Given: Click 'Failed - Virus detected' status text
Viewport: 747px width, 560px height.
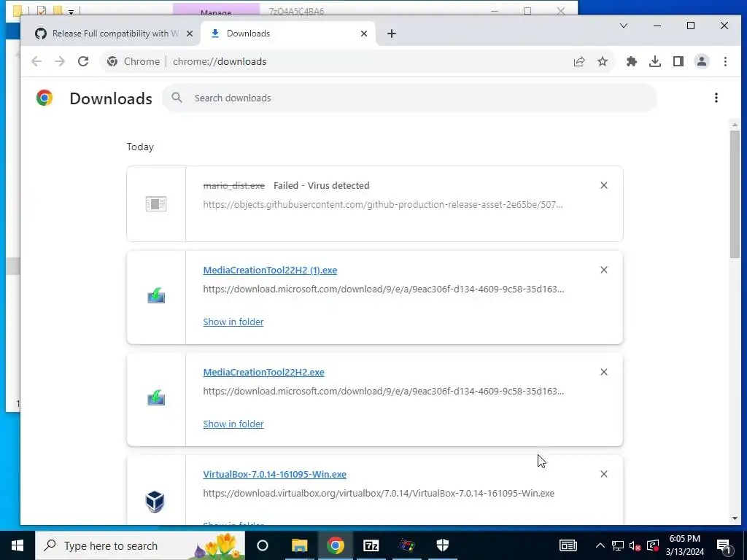Looking at the screenshot, I should pos(321,185).
